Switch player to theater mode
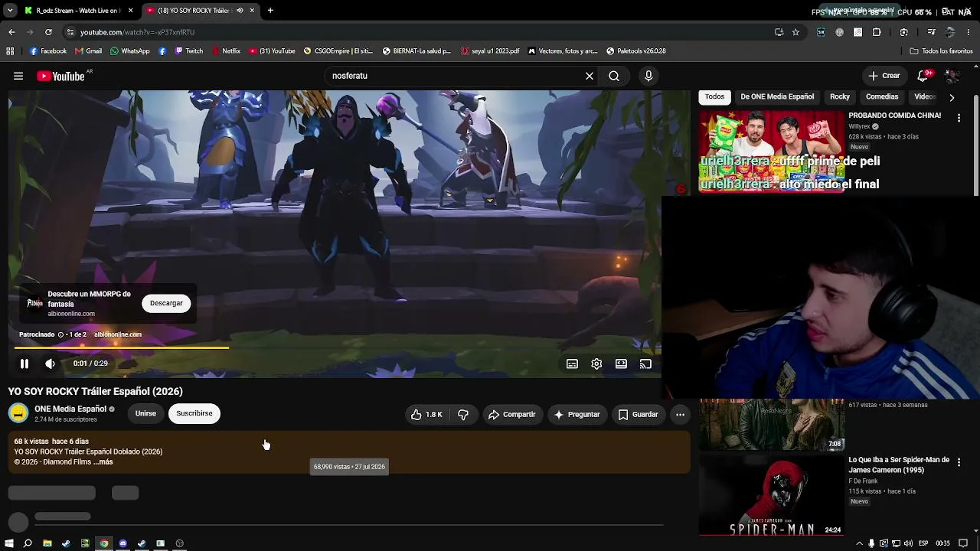Viewport: 980px width, 551px height. (x=621, y=364)
